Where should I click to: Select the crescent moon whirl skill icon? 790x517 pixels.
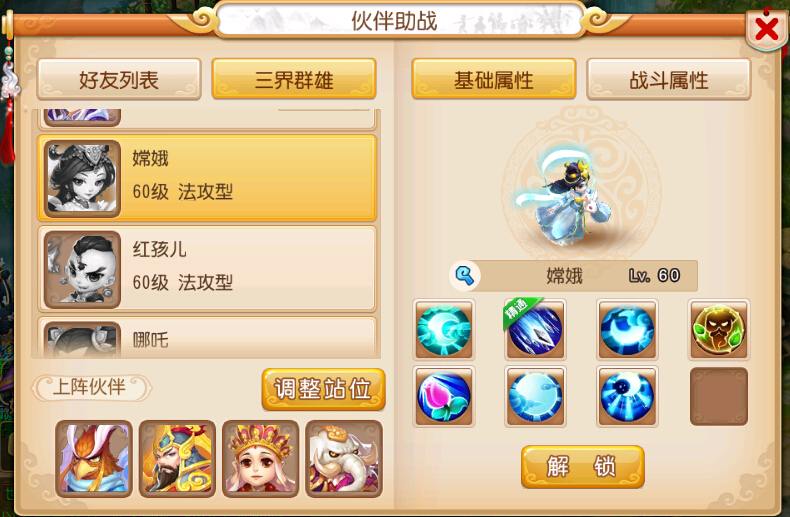(443, 330)
